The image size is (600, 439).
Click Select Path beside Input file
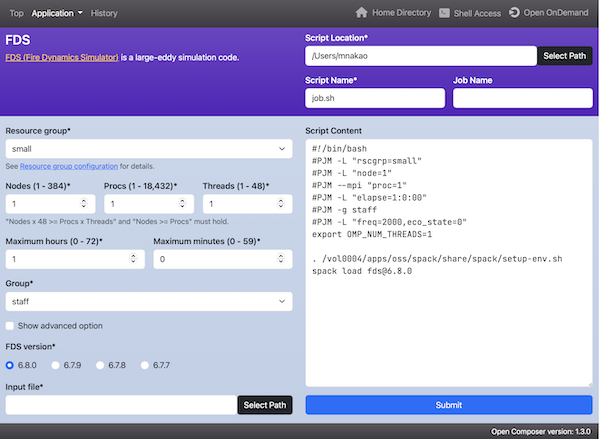pos(265,405)
